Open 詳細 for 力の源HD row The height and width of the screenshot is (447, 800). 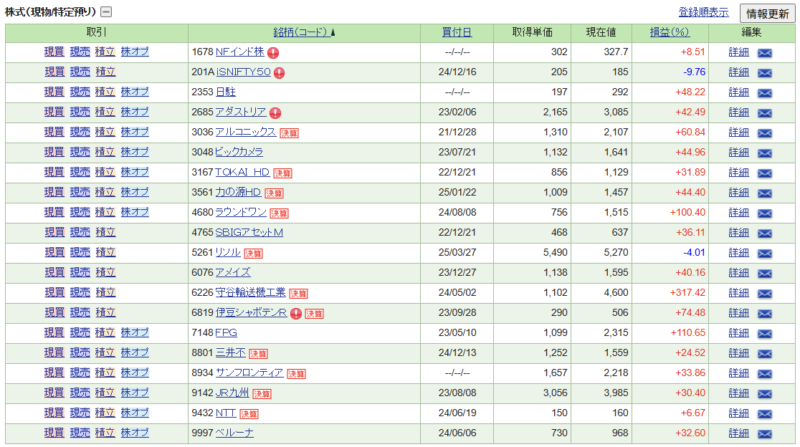(738, 192)
